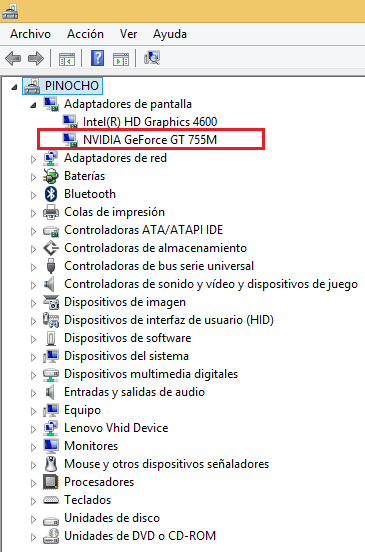Viewport: 365px width, 552px height.
Task: Click the Bluetooth category icon
Action: 51,194
